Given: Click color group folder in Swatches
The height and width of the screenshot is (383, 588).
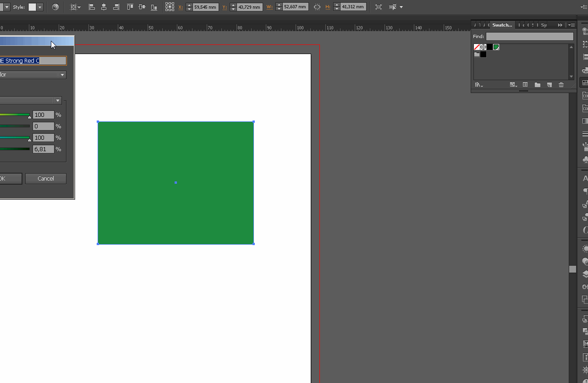Looking at the screenshot, I should tap(477, 54).
